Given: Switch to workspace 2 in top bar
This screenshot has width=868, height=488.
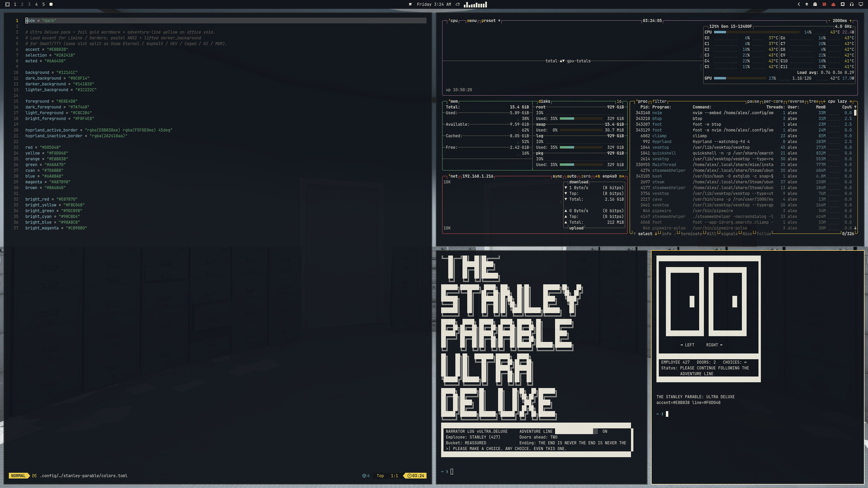Looking at the screenshot, I should point(22,4).
